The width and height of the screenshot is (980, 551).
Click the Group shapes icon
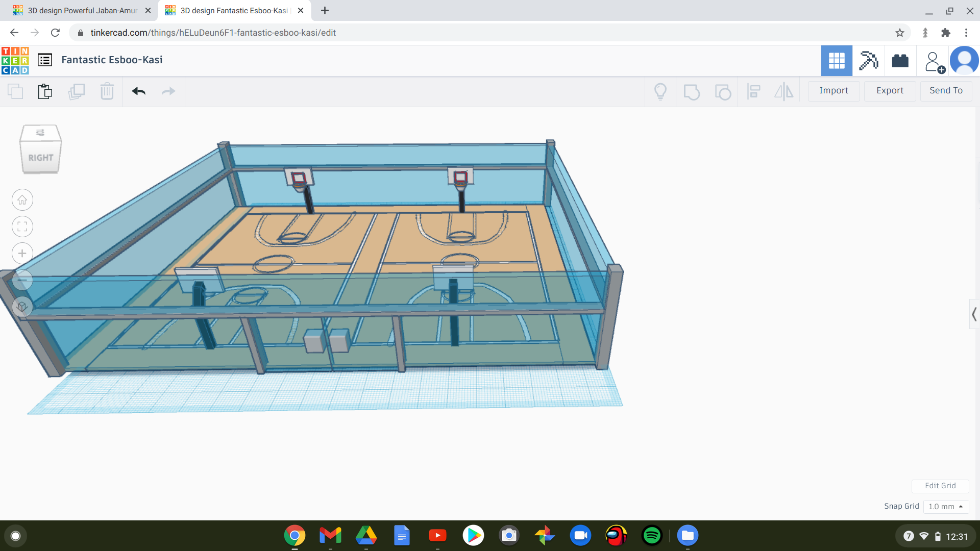tap(692, 92)
